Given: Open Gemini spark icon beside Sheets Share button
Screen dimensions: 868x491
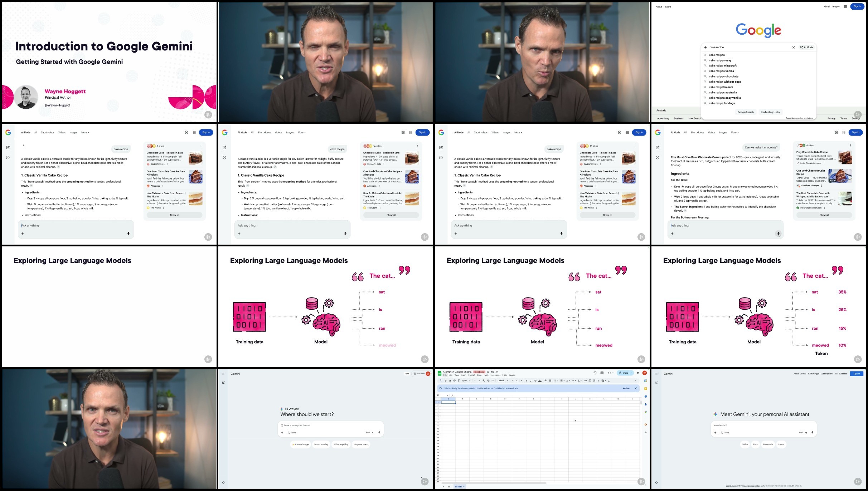Looking at the screenshot, I should click(x=638, y=373).
